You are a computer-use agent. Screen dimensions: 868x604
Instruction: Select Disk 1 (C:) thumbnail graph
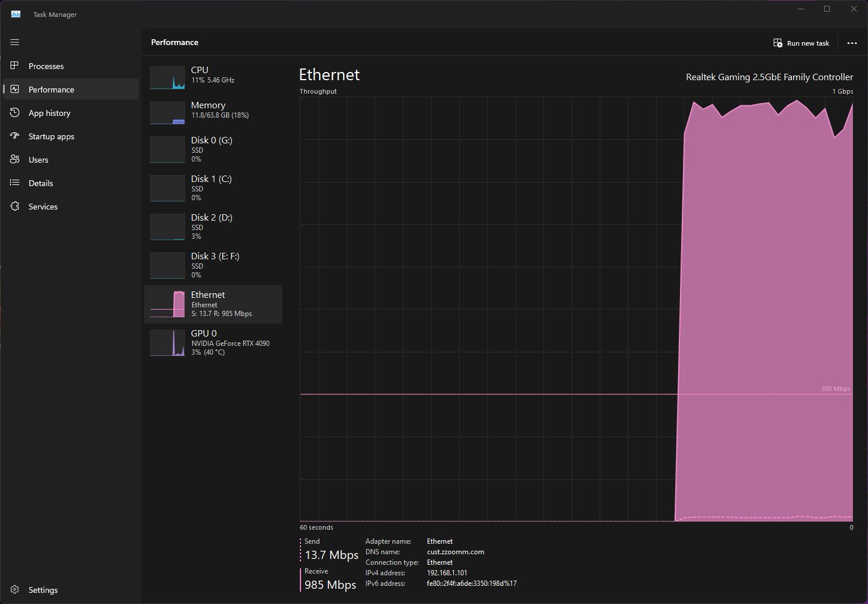click(x=168, y=188)
